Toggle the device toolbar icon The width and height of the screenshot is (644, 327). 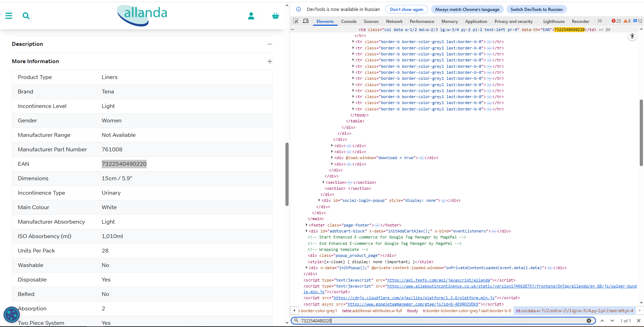(306, 21)
